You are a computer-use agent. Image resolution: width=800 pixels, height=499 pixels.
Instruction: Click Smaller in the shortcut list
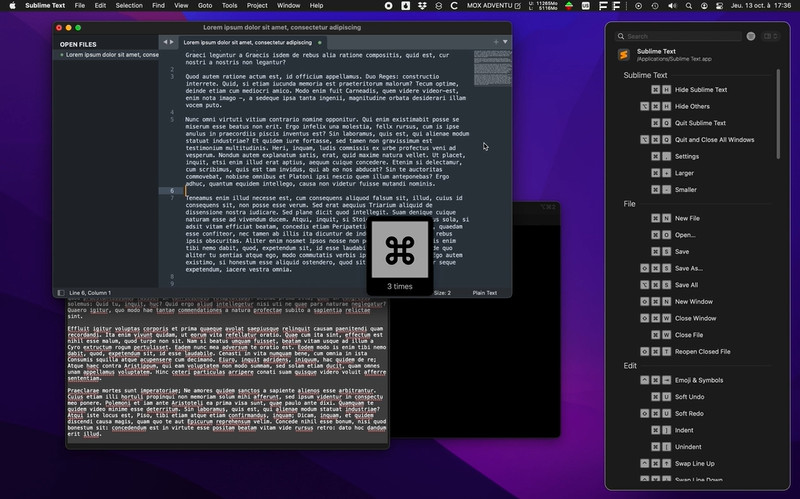686,190
